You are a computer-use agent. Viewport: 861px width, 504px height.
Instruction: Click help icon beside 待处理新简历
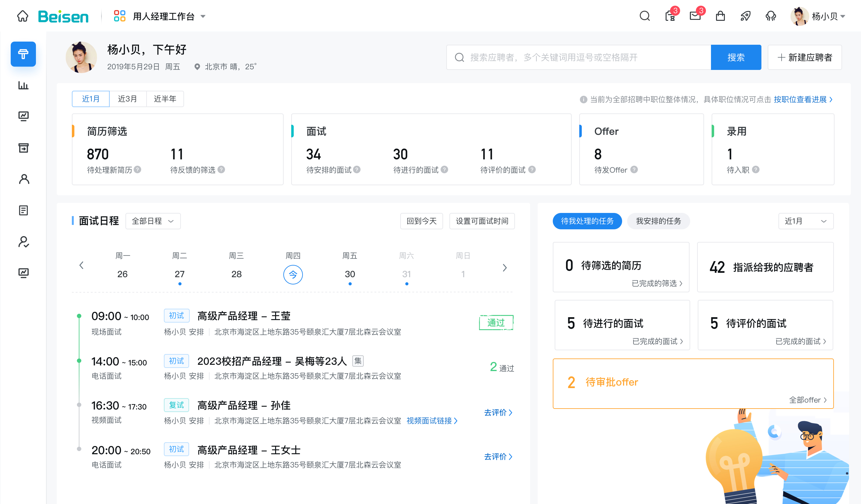(137, 170)
